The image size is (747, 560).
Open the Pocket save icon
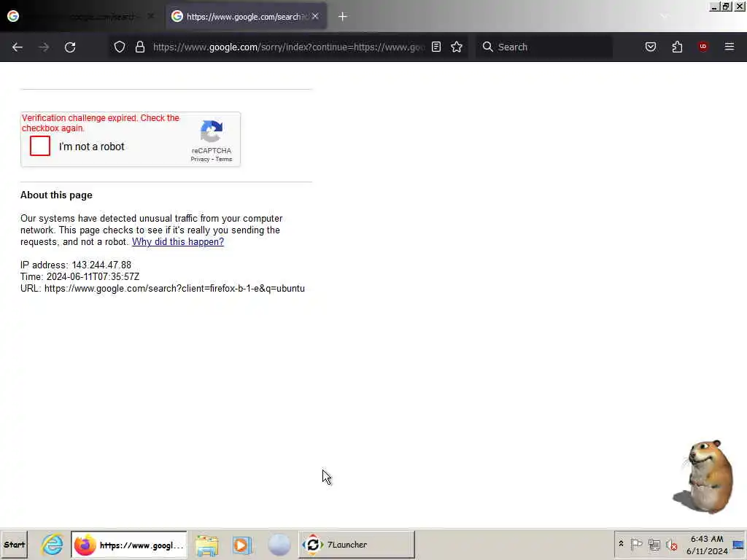[x=650, y=47]
